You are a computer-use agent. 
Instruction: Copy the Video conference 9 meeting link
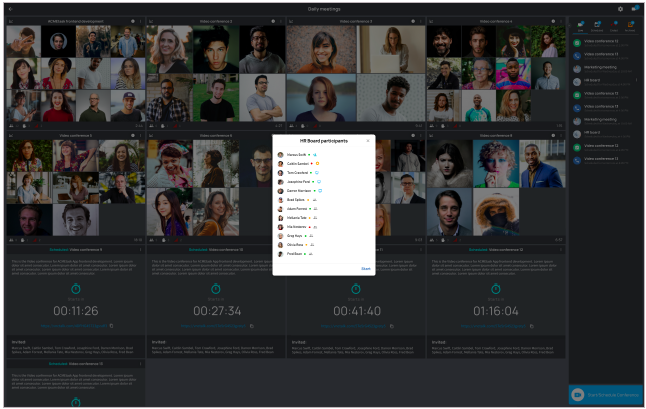point(112,326)
